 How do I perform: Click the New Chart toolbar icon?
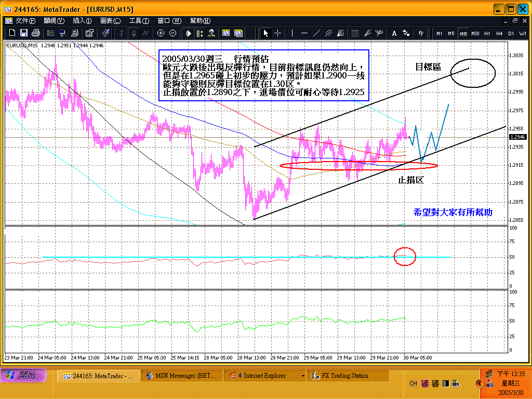[x=10, y=33]
